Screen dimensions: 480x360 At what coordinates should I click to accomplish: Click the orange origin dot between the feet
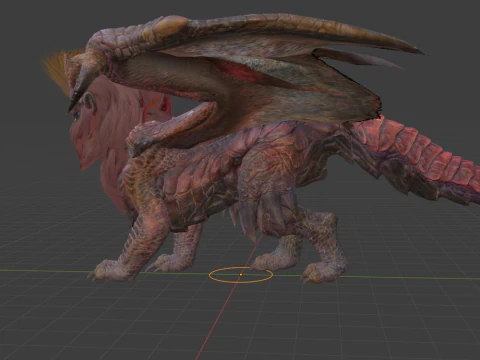[x=241, y=275]
